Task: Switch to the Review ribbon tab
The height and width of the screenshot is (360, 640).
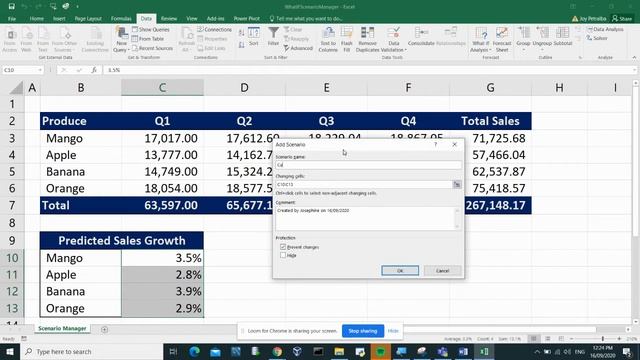Action: [x=169, y=18]
